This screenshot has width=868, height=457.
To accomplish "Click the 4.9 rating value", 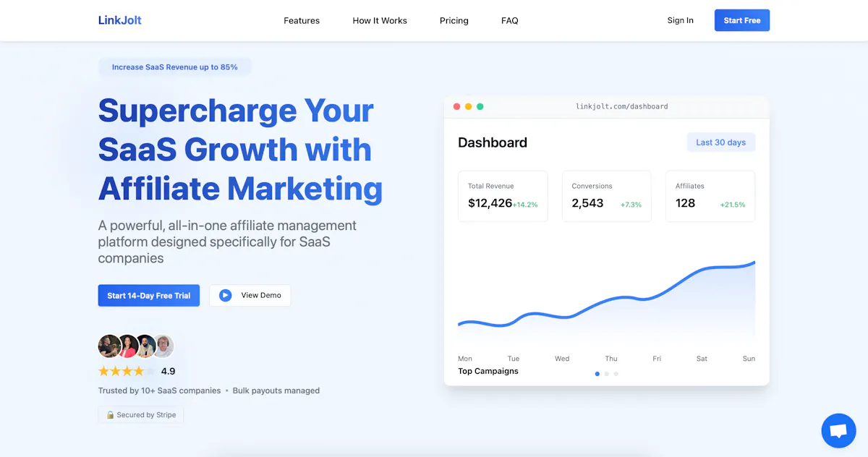I will 169,371.
